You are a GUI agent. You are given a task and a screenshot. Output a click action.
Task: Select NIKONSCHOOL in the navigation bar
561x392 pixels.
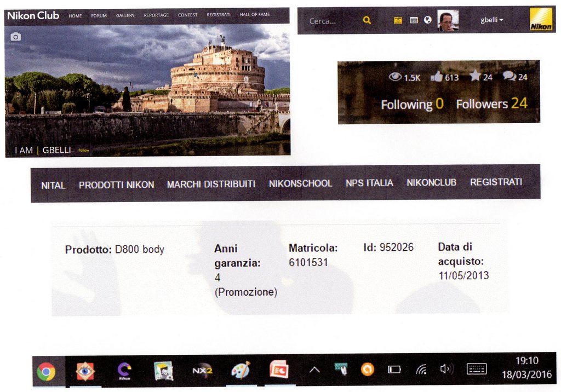(x=300, y=183)
